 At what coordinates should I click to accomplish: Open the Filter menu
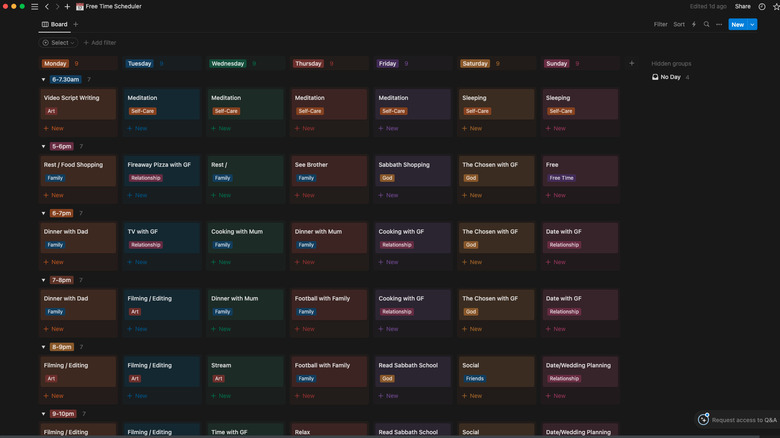tap(660, 24)
